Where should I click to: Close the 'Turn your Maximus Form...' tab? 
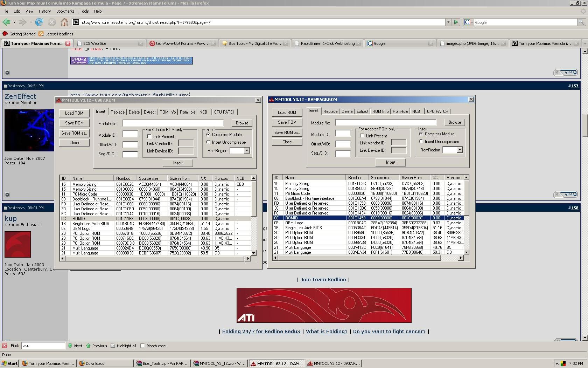pyautogui.click(x=68, y=43)
